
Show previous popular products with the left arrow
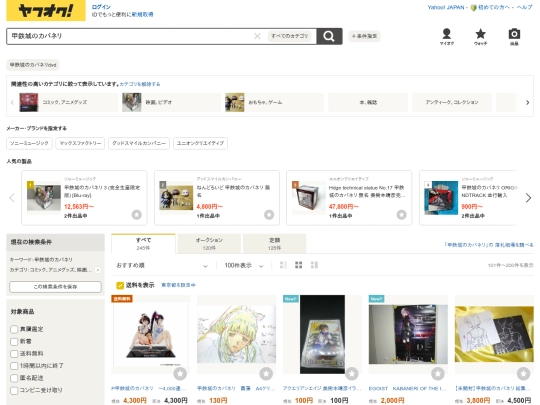12,198
